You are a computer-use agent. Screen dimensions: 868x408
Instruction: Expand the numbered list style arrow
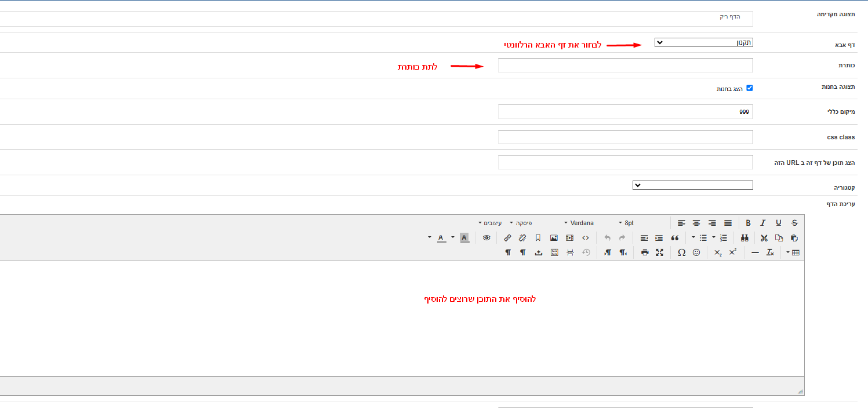coord(714,237)
